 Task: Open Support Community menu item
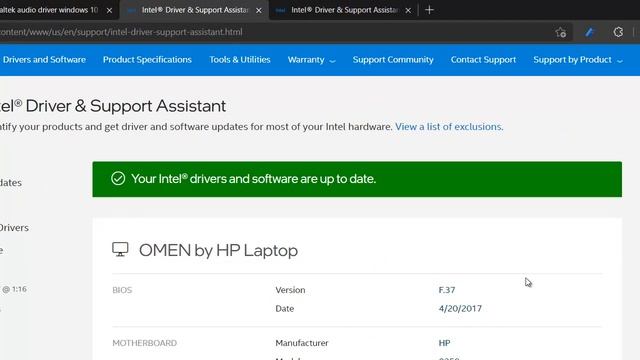coord(393,60)
